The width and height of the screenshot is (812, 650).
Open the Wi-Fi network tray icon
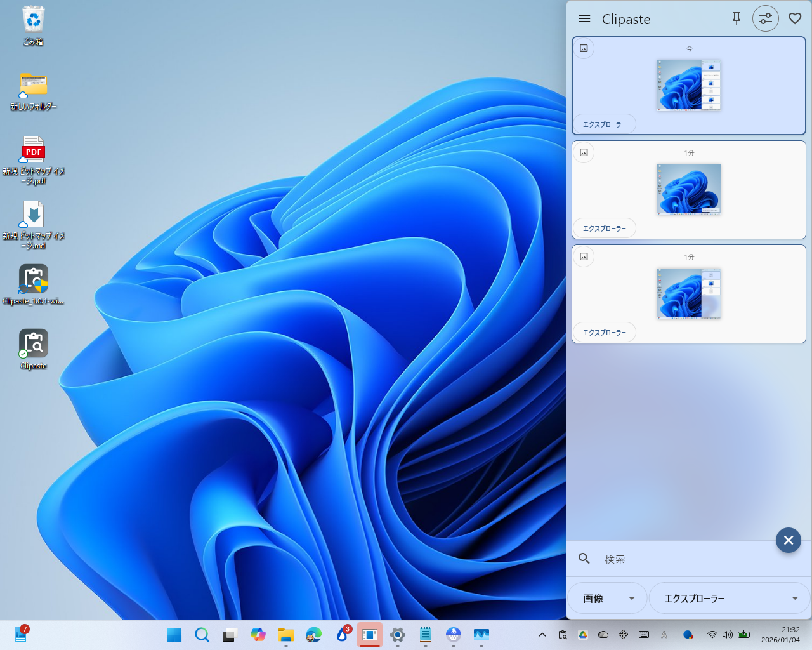(712, 635)
